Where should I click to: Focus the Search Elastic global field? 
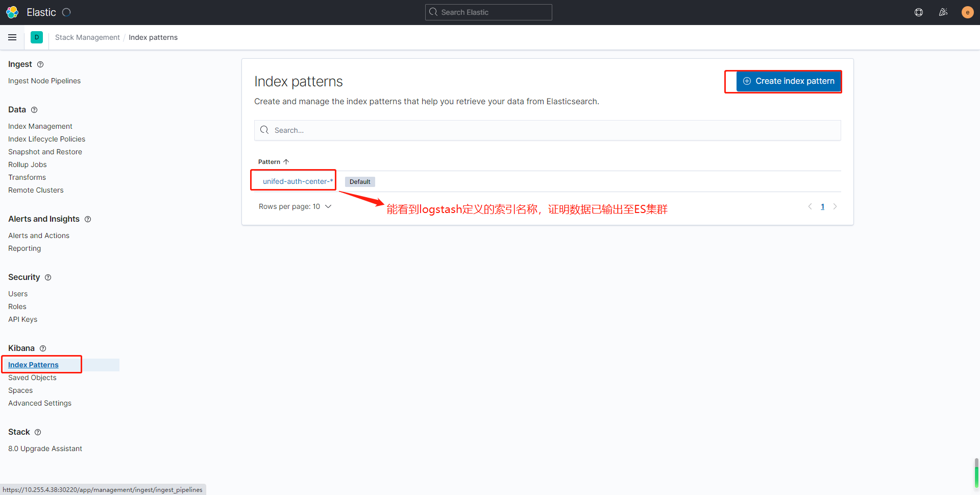point(488,12)
